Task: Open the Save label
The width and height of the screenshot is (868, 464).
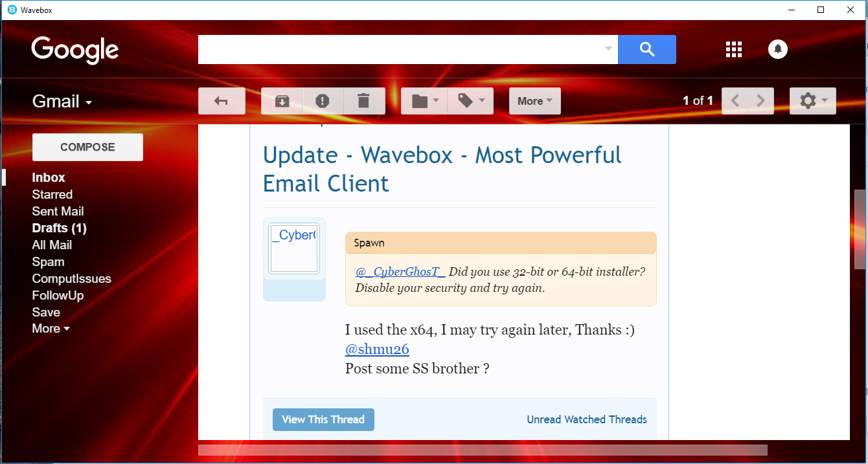Action: (x=46, y=312)
